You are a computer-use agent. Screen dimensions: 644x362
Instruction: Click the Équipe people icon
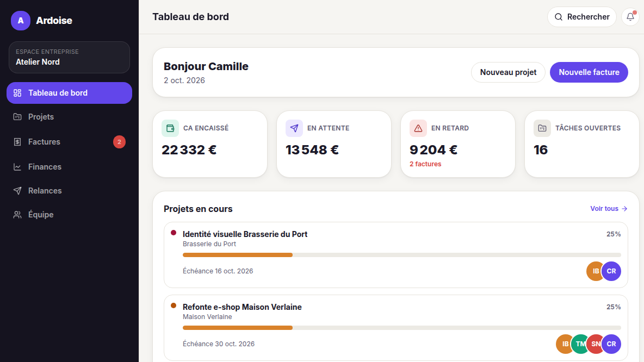point(17,215)
